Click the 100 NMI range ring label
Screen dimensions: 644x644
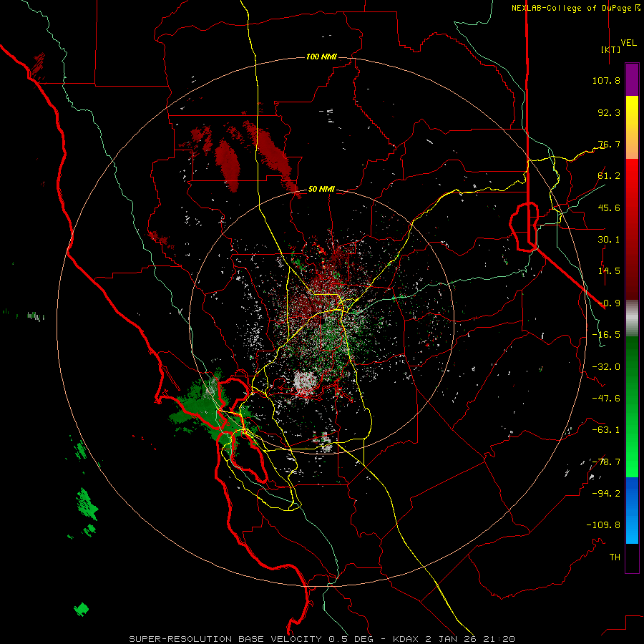click(321, 57)
